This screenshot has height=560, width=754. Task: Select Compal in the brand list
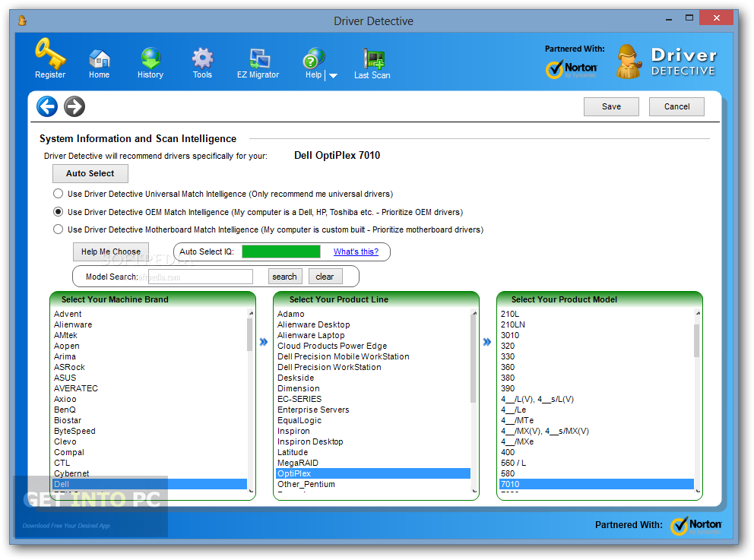pyautogui.click(x=68, y=452)
